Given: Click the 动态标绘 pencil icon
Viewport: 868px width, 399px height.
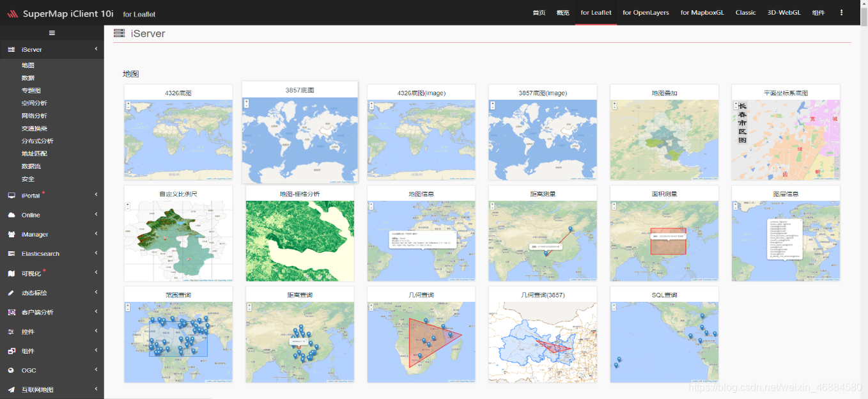Looking at the screenshot, I should (12, 293).
